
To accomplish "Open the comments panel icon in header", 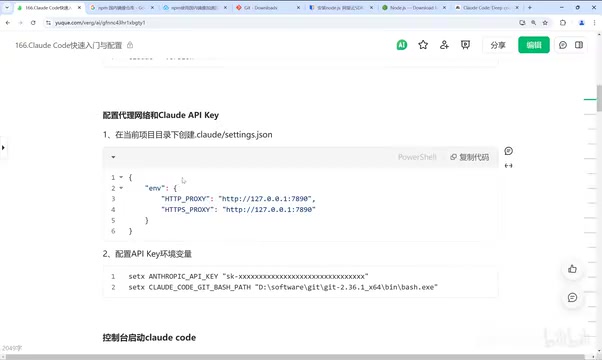I will 563,45.
